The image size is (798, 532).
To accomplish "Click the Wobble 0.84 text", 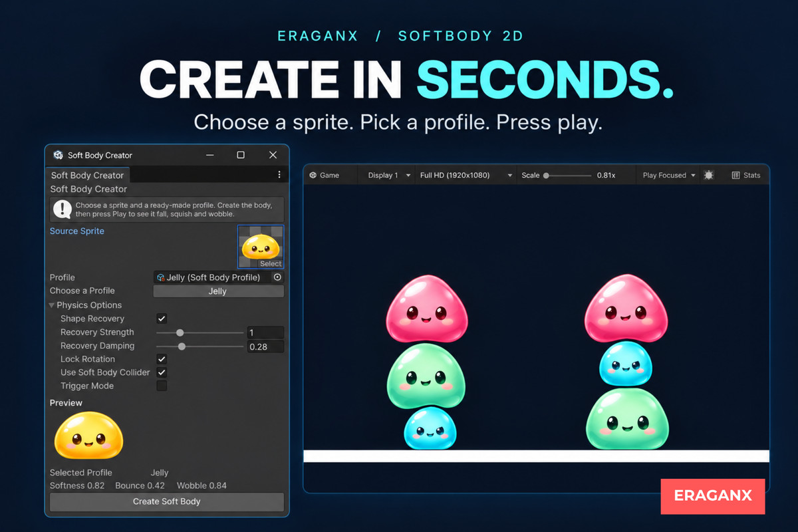I will [x=201, y=485].
